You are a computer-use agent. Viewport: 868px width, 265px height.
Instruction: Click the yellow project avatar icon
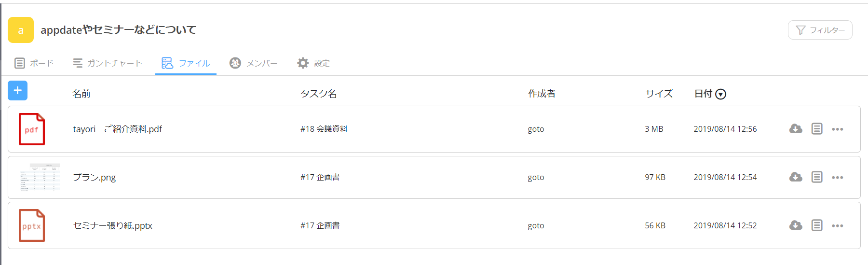point(21,30)
